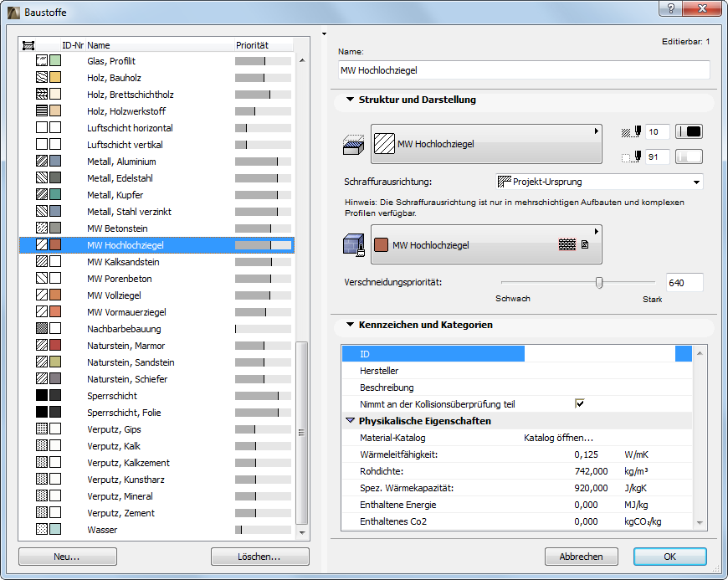Click the hatch icon for Holz, Holzwerkstoff
This screenshot has width=728, height=580.
[x=42, y=110]
